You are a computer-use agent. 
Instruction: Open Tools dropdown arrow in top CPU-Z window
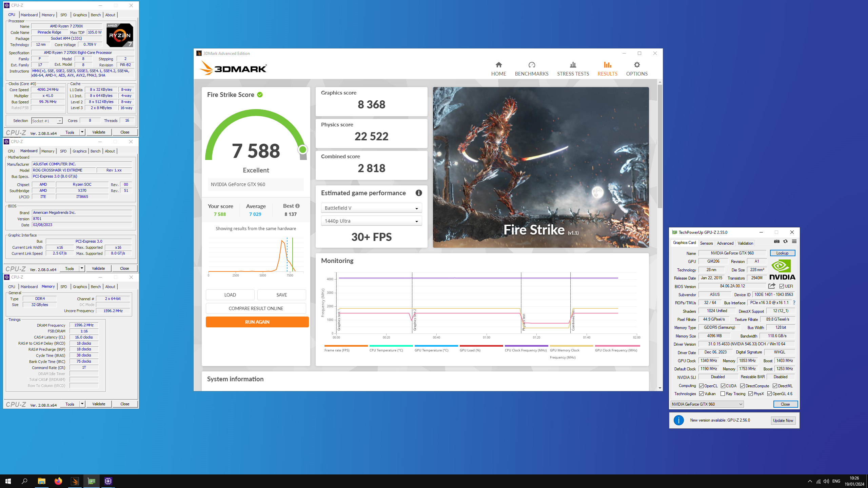[x=82, y=132]
